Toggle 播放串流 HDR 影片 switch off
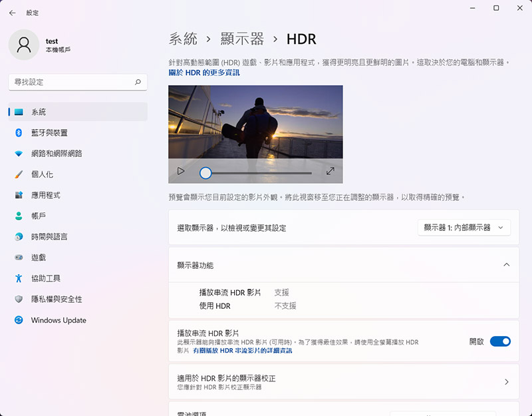532x416 pixels. (x=500, y=341)
